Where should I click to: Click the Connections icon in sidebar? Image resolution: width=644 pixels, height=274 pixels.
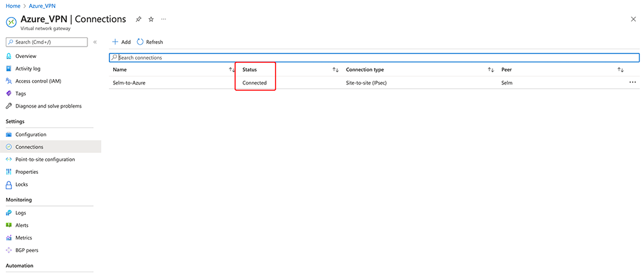9,147
